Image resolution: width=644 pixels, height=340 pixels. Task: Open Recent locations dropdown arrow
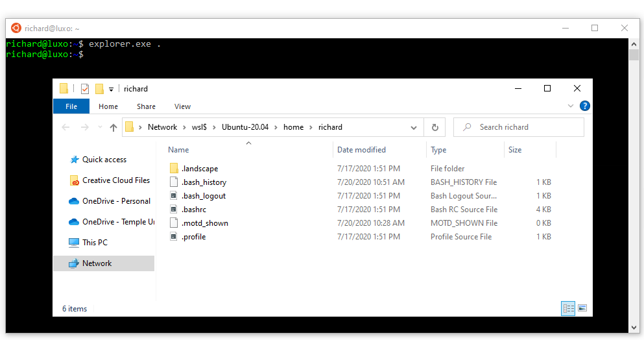click(x=99, y=128)
